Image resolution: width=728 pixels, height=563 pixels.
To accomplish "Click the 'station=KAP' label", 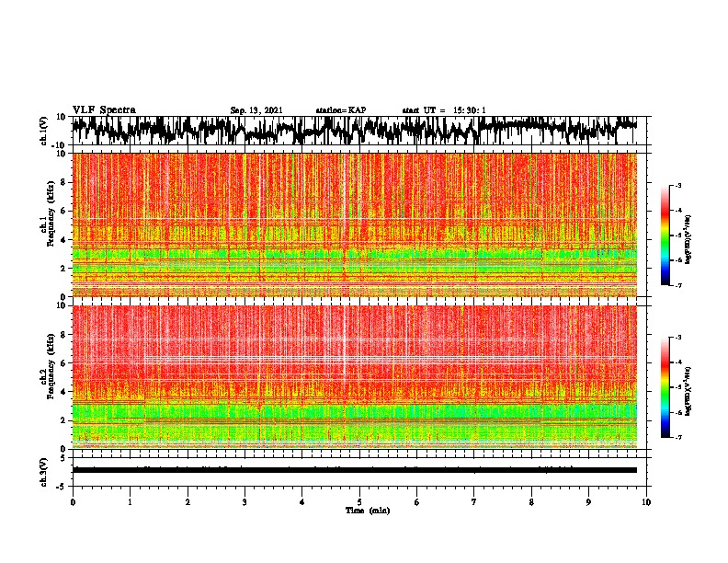I will click(341, 110).
